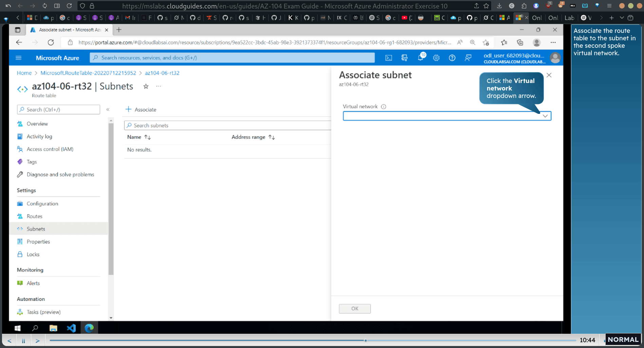Open Tags menu item
The height and width of the screenshot is (348, 644).
32,162
